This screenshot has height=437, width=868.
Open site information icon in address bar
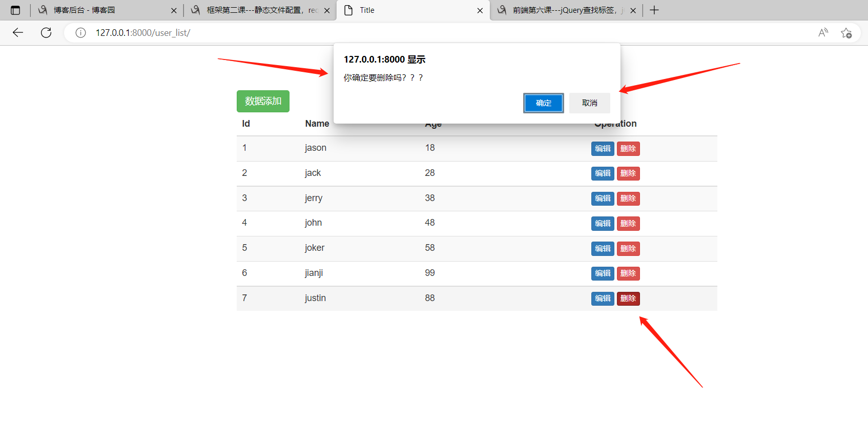point(80,33)
